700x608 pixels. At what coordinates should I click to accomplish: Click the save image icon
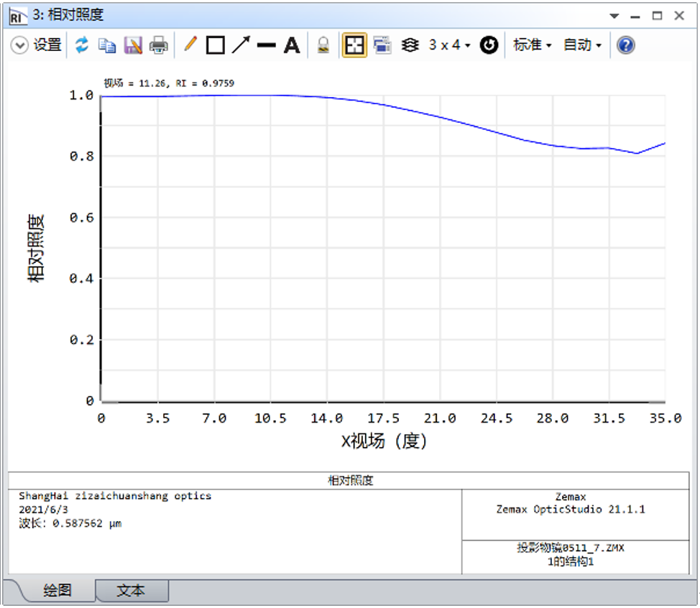pos(133,45)
